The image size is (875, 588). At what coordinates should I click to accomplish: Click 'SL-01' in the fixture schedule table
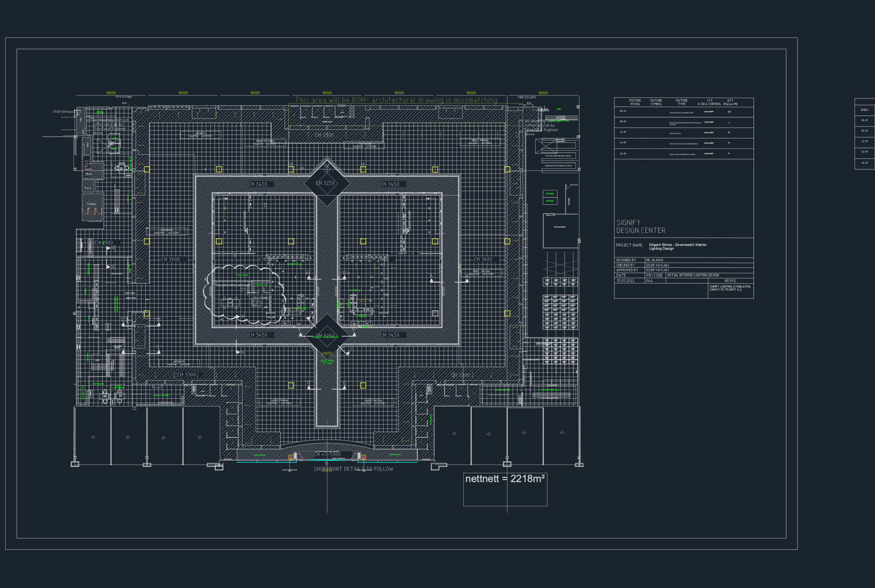(623, 154)
